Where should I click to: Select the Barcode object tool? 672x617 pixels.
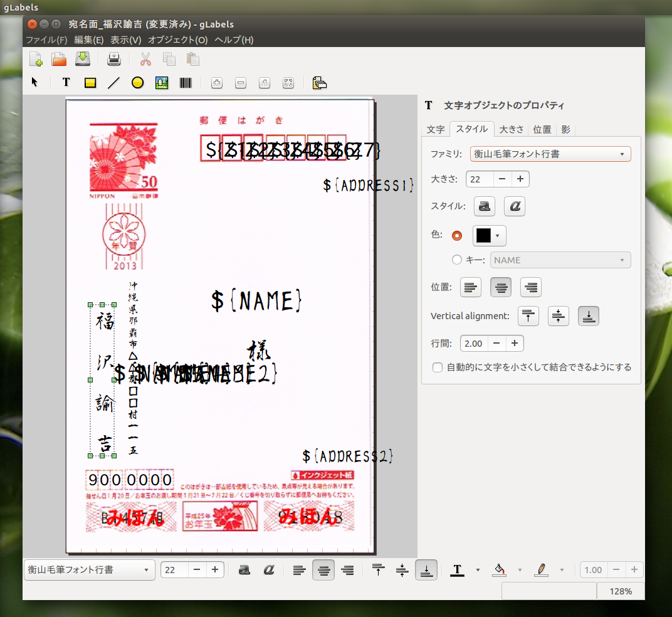tap(186, 82)
